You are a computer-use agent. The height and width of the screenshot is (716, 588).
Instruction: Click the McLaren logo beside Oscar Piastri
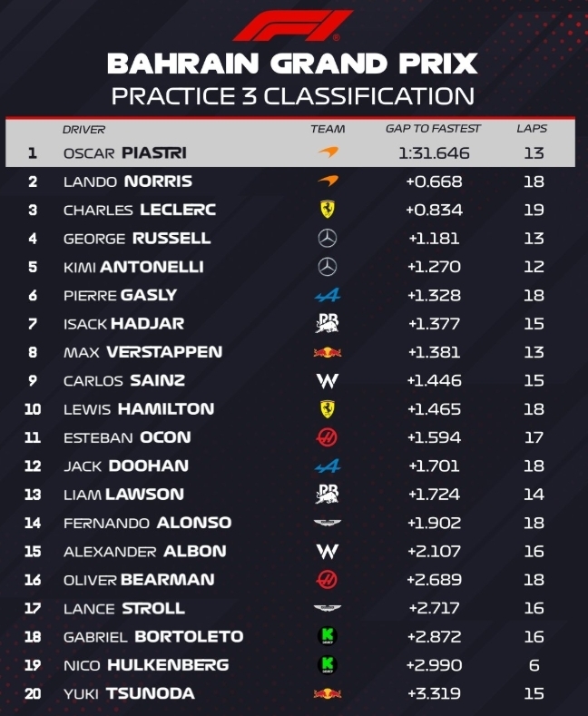click(x=328, y=152)
